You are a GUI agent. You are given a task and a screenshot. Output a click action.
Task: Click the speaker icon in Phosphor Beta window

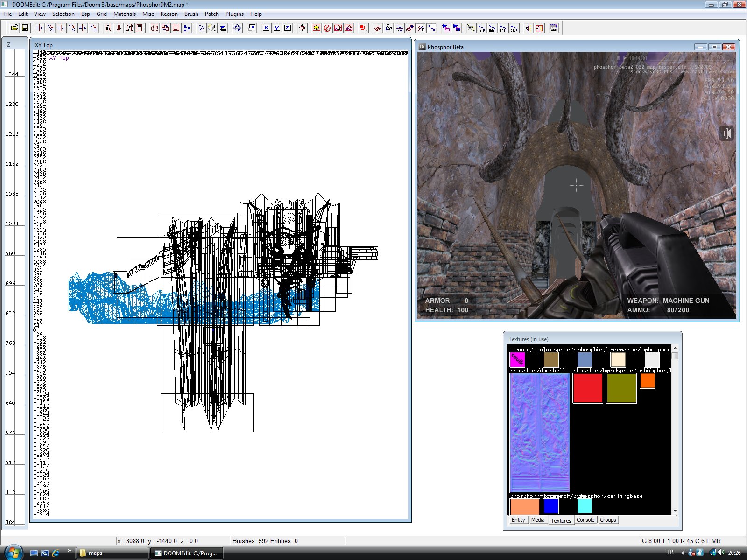(x=726, y=134)
